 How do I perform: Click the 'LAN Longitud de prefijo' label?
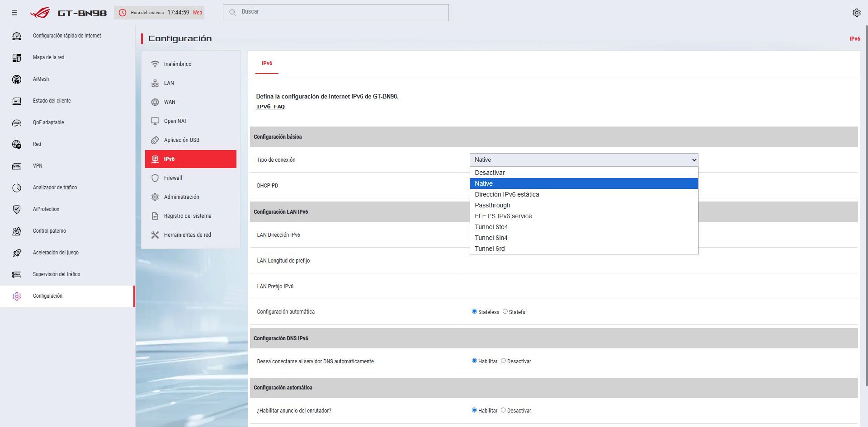coord(283,261)
